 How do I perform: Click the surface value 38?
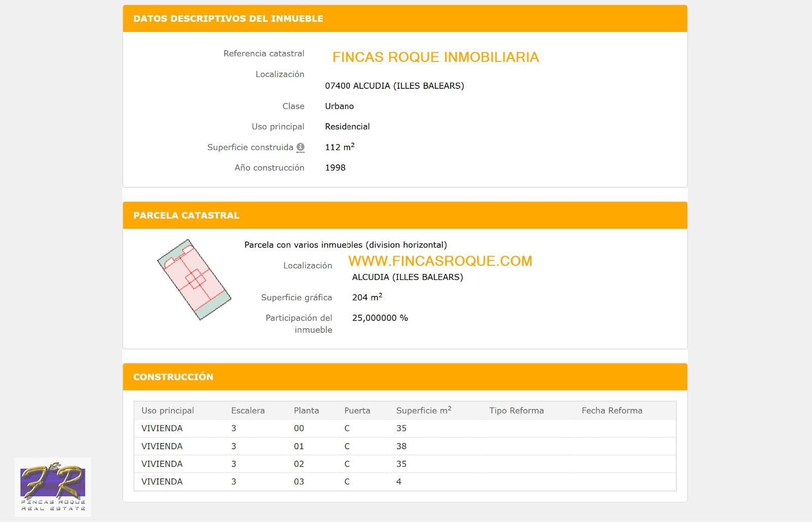[401, 446]
